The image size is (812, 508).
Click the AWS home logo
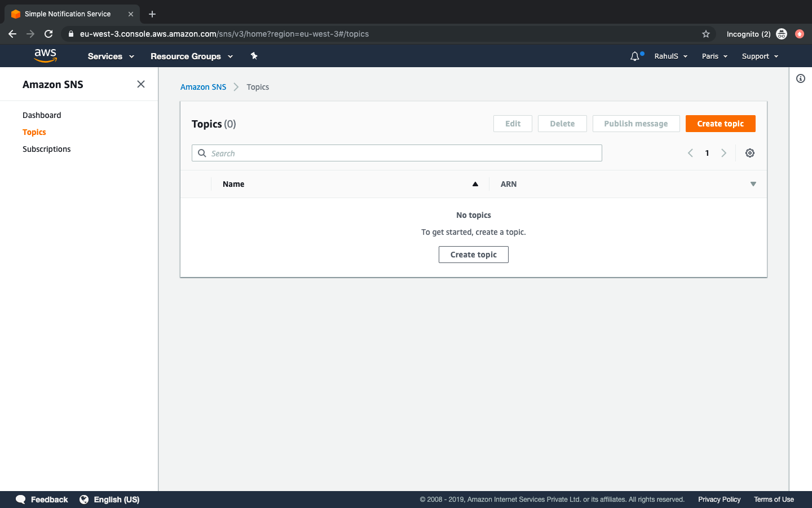45,55
